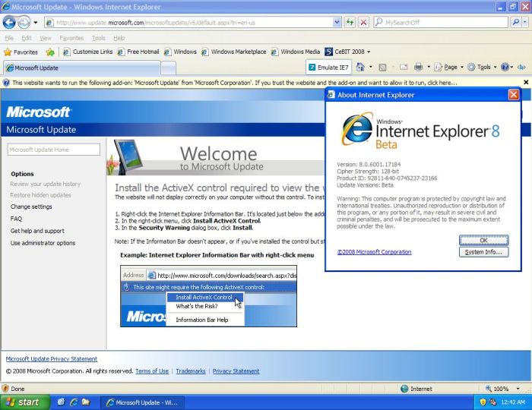This screenshot has width=532, height=410.
Task: Click the Back navigation arrow
Action: pos(9,23)
